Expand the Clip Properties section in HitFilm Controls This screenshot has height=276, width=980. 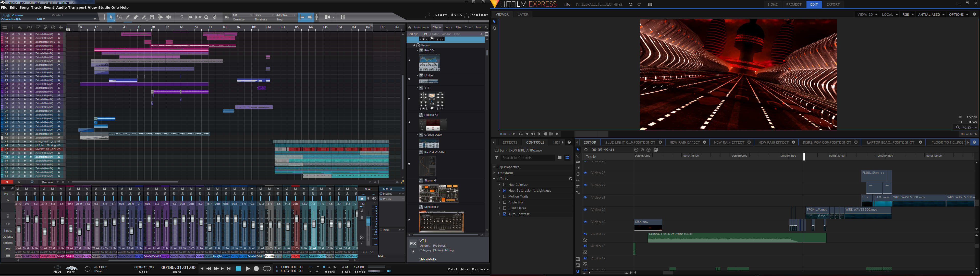pyautogui.click(x=495, y=167)
